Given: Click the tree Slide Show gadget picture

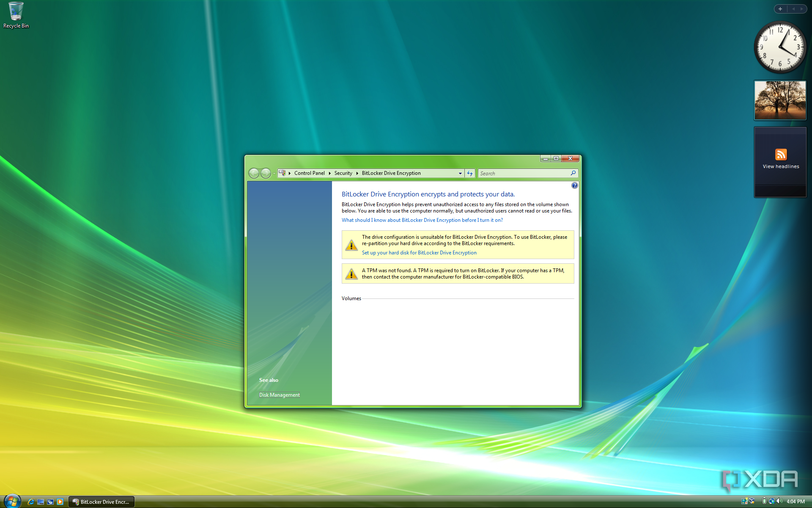Looking at the screenshot, I should pos(780,100).
